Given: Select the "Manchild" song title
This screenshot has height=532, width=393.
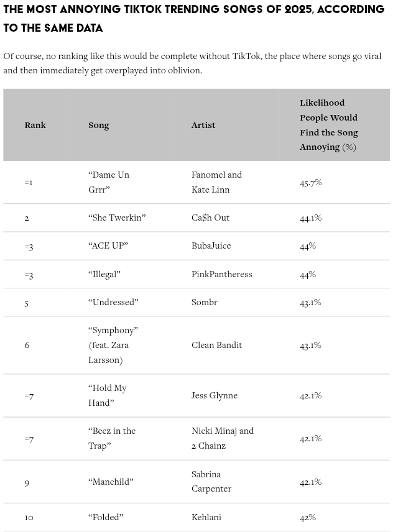Looking at the screenshot, I should [x=111, y=482].
